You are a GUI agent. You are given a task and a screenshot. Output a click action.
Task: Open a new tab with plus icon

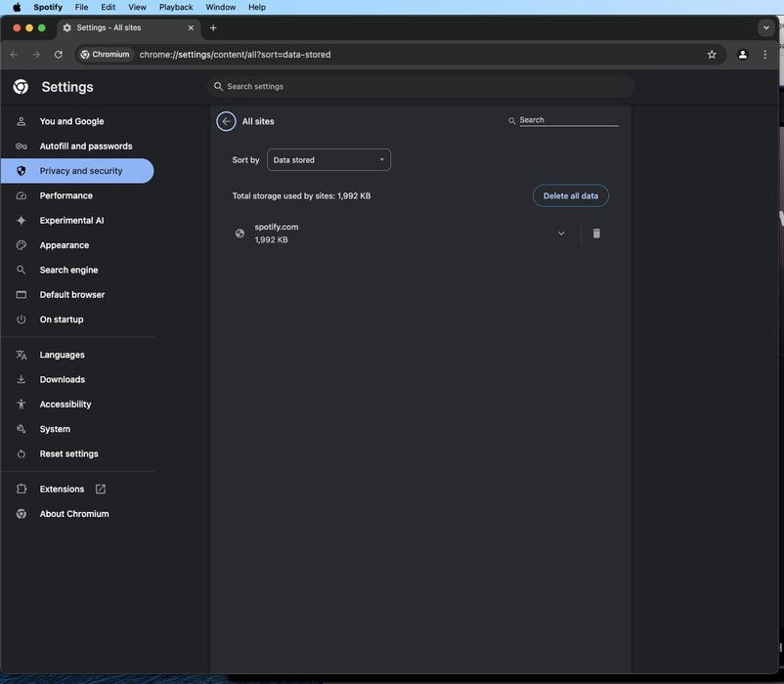click(213, 28)
